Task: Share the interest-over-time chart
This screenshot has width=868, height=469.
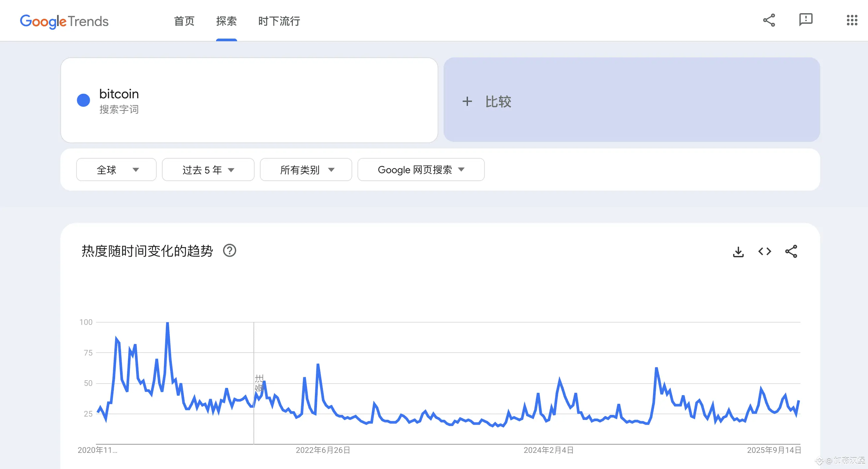Action: click(x=791, y=252)
